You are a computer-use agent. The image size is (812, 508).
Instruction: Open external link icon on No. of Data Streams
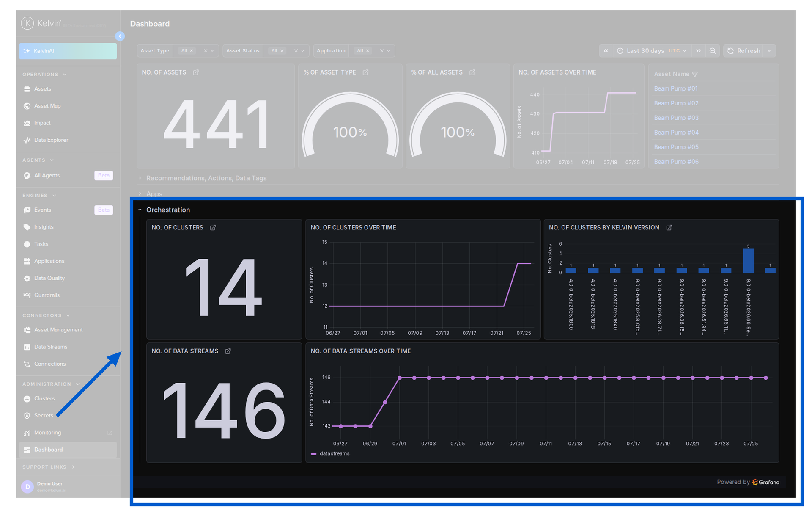pyautogui.click(x=228, y=351)
